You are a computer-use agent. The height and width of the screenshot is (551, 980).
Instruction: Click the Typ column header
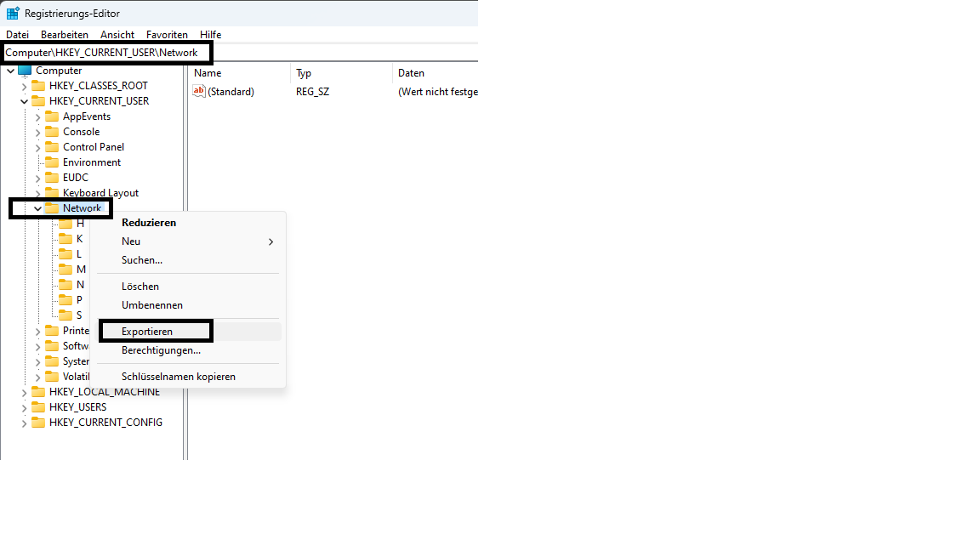(x=304, y=73)
